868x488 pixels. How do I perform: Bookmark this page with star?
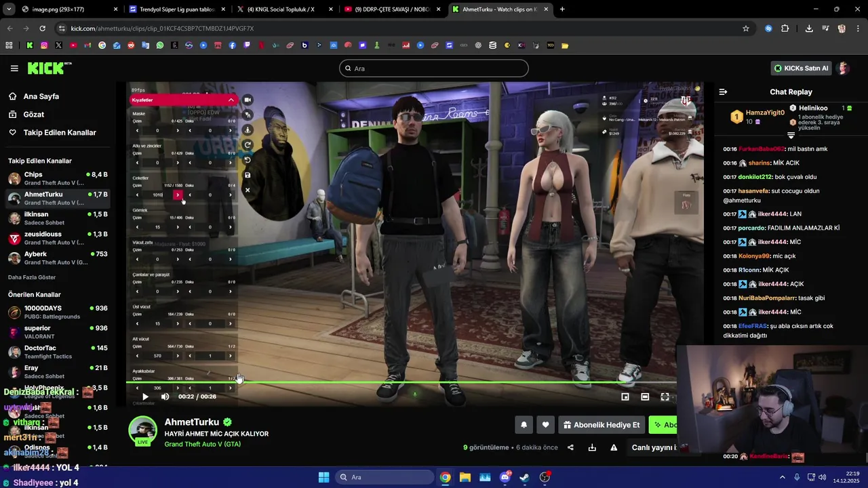[x=746, y=28]
